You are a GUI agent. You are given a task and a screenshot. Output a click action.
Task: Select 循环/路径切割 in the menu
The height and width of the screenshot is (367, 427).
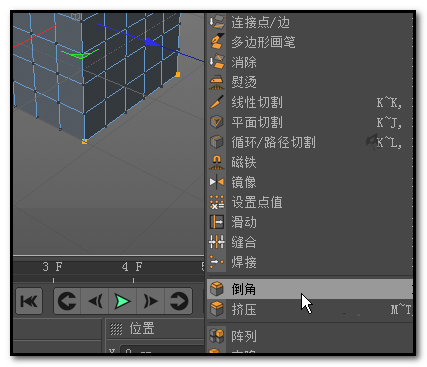310,142
